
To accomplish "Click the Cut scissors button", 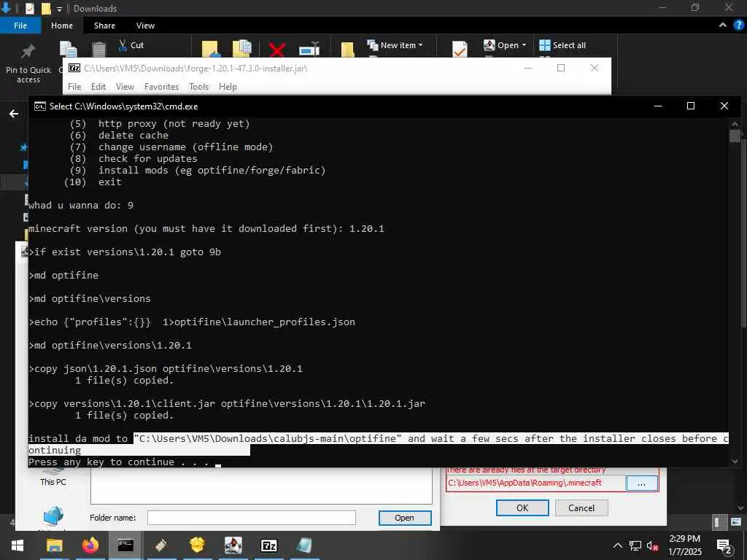I will click(131, 45).
